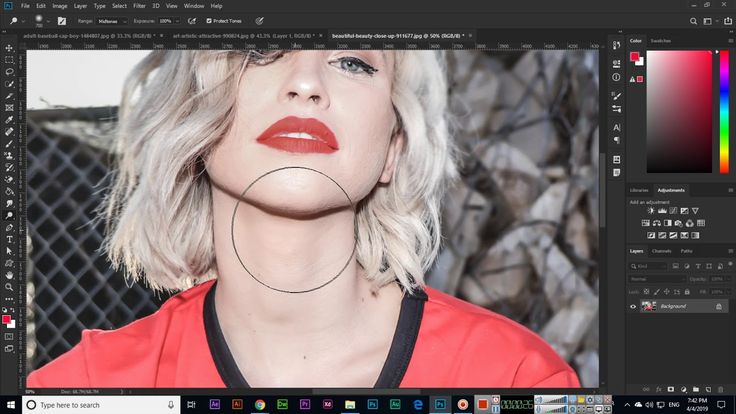The width and height of the screenshot is (736, 414).
Task: Select the Eyedropper tool
Action: (x=9, y=120)
